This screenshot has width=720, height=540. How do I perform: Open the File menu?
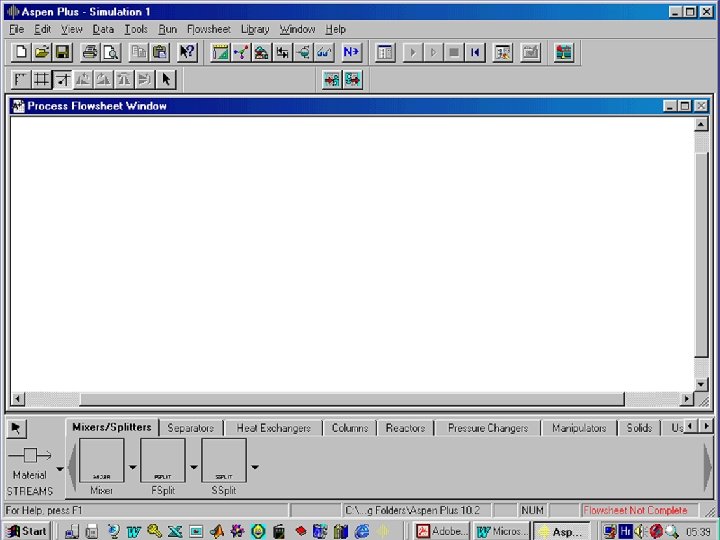point(17,29)
